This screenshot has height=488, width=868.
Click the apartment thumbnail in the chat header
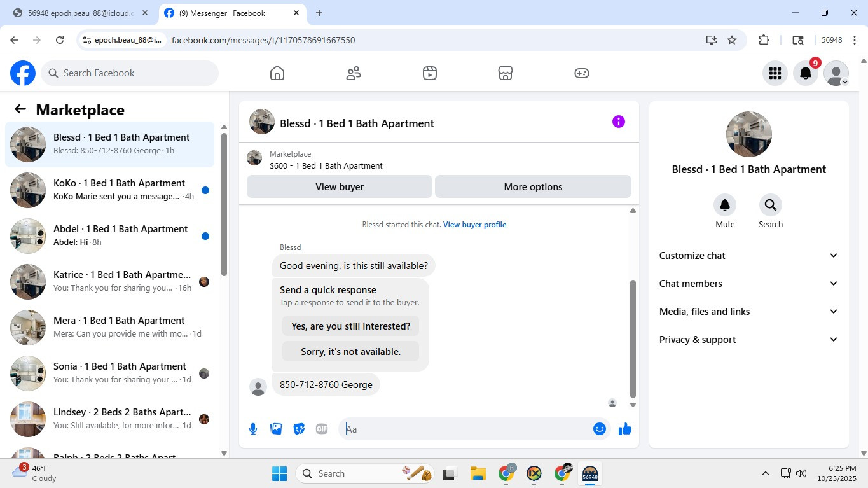(262, 122)
